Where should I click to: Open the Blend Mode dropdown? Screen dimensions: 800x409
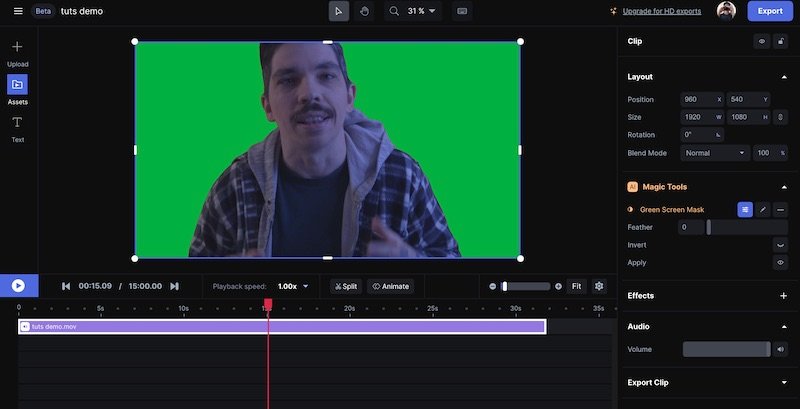pyautogui.click(x=715, y=153)
